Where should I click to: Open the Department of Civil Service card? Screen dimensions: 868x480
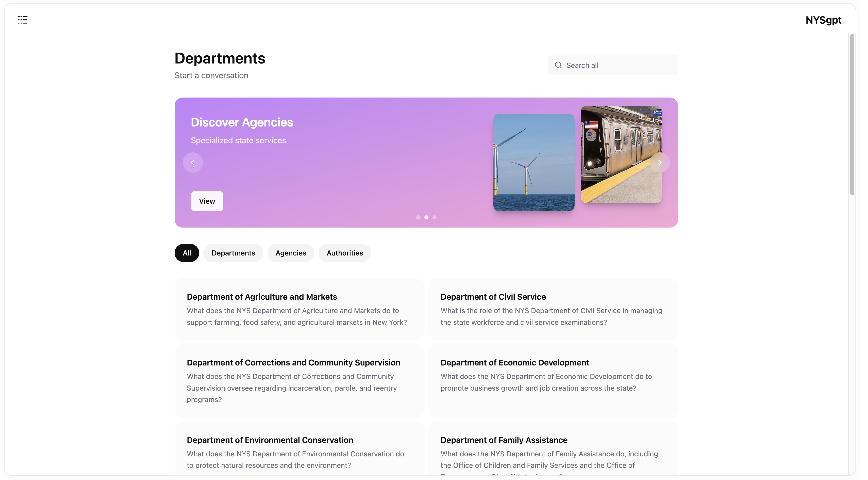(553, 309)
